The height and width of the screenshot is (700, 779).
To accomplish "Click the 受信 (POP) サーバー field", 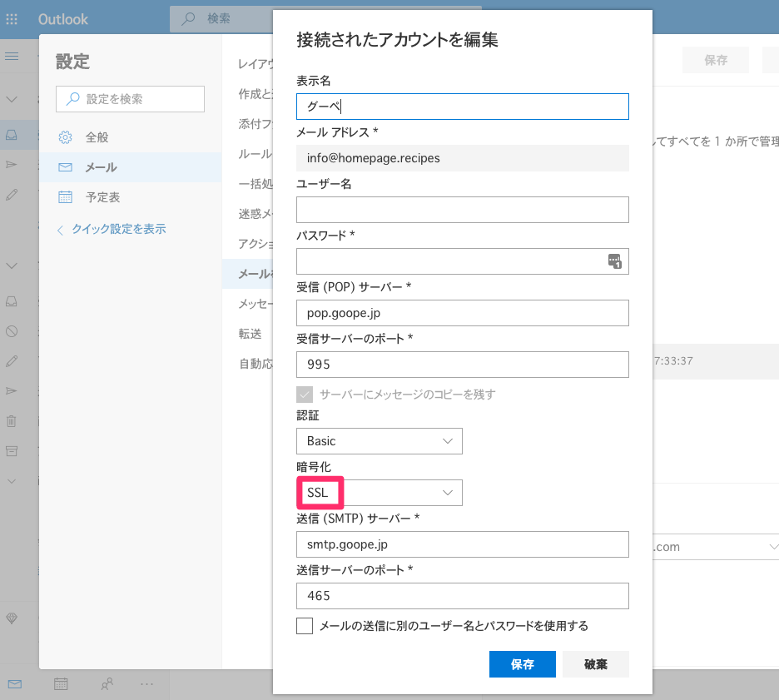I will pos(463,313).
